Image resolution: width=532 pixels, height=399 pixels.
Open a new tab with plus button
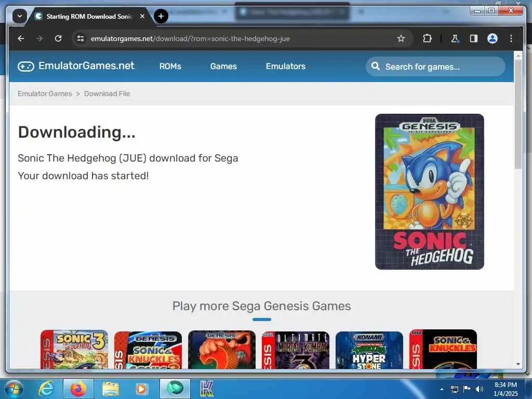(161, 16)
